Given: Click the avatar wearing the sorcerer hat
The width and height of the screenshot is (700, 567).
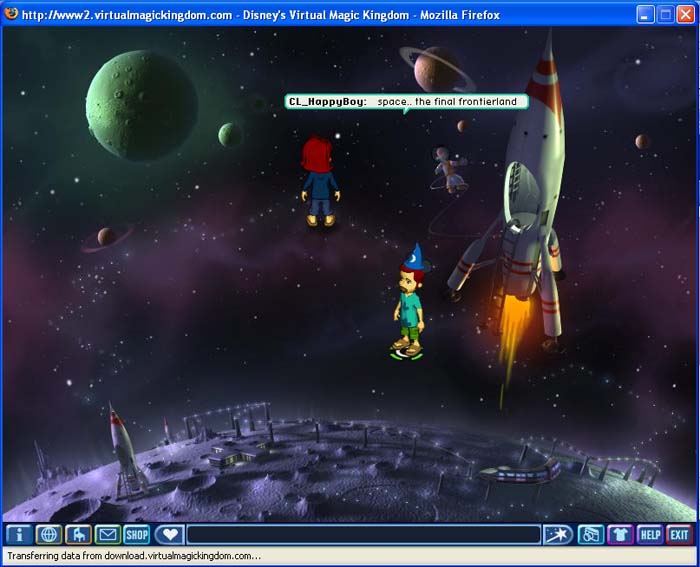Looking at the screenshot, I should click(409, 302).
